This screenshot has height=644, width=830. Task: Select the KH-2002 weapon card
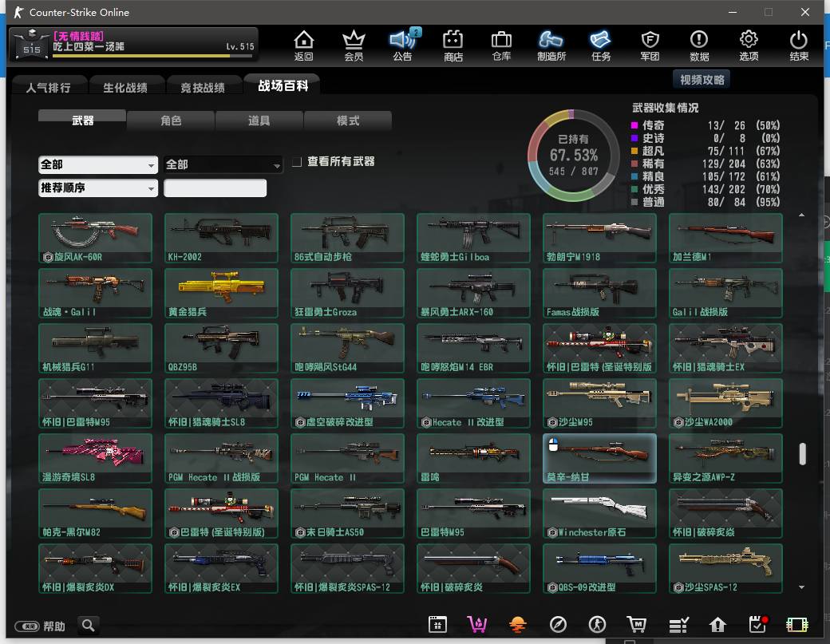[221, 238]
